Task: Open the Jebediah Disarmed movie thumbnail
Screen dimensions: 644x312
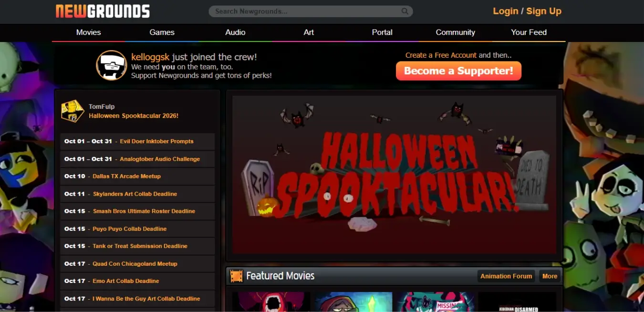Action: click(517, 302)
